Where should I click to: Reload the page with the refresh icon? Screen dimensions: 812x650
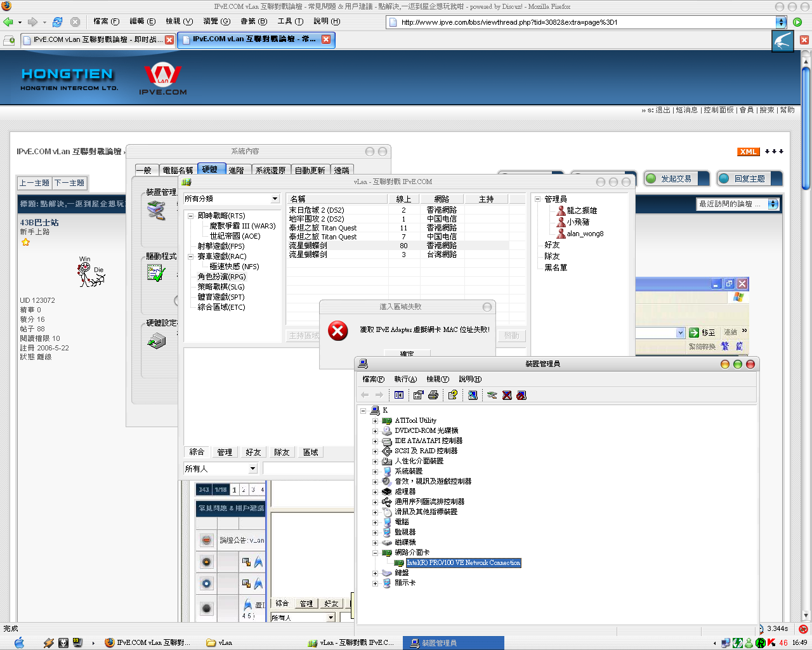point(58,22)
